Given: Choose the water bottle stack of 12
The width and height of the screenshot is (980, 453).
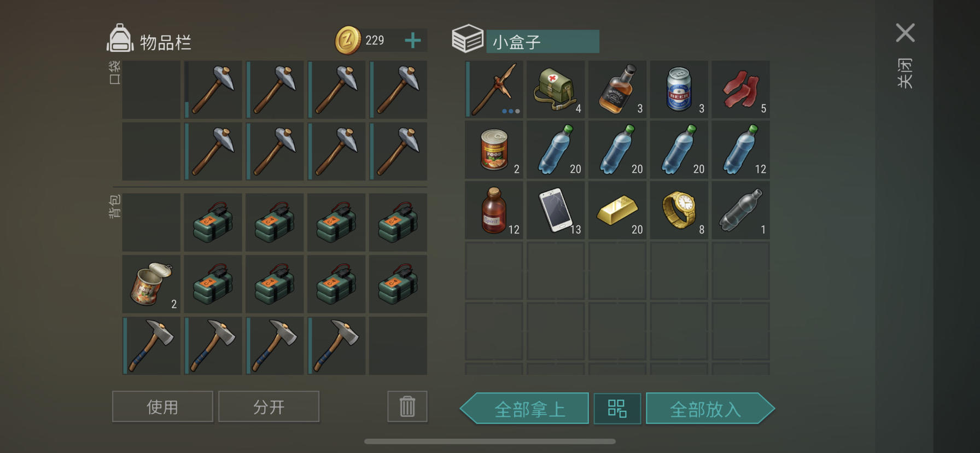Looking at the screenshot, I should click(x=740, y=150).
